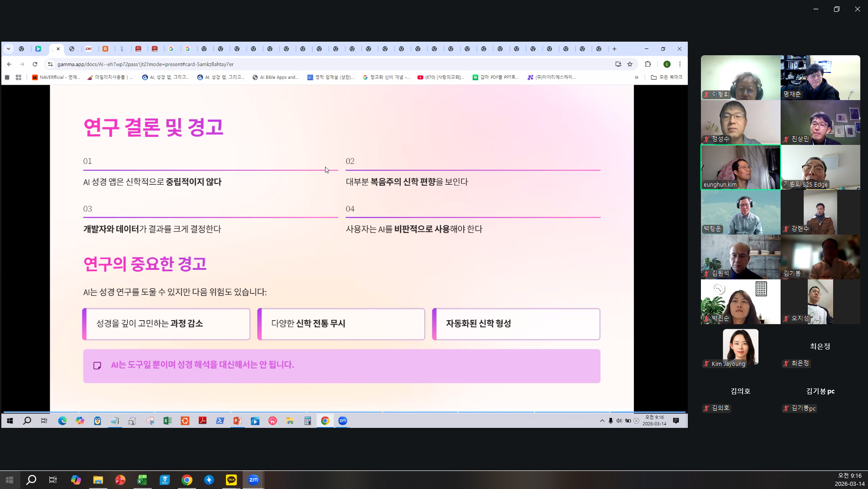This screenshot has width=868, height=489.
Task: Open the 마일리지사용몰 bookmark
Action: (110, 77)
